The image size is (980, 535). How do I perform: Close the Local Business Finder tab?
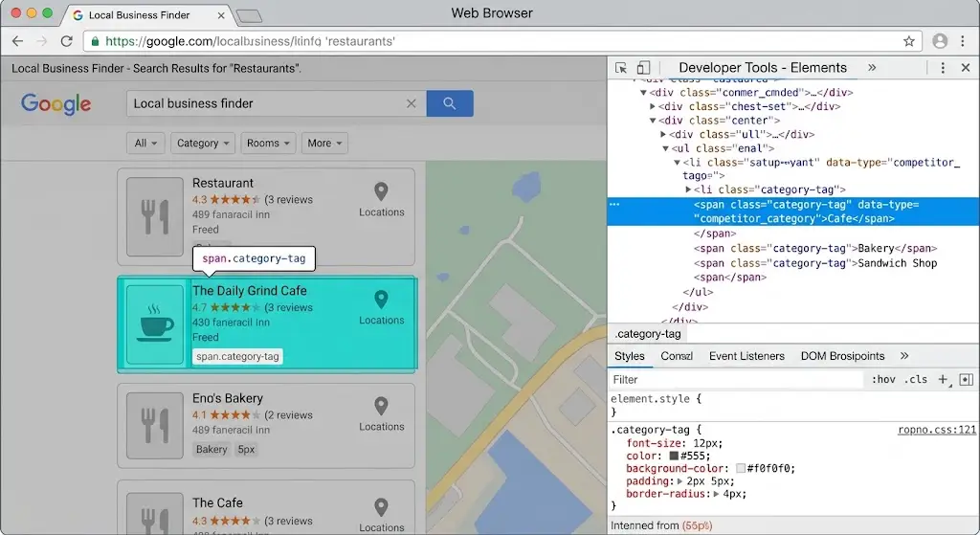pyautogui.click(x=221, y=15)
